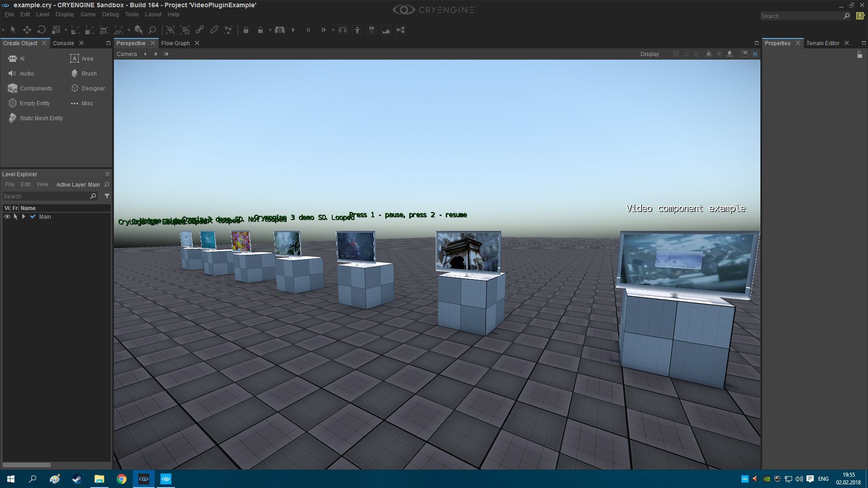Screen dimensions: 868x488
Task: Open the flow graph node icon
Action: pyautogui.click(x=401, y=30)
